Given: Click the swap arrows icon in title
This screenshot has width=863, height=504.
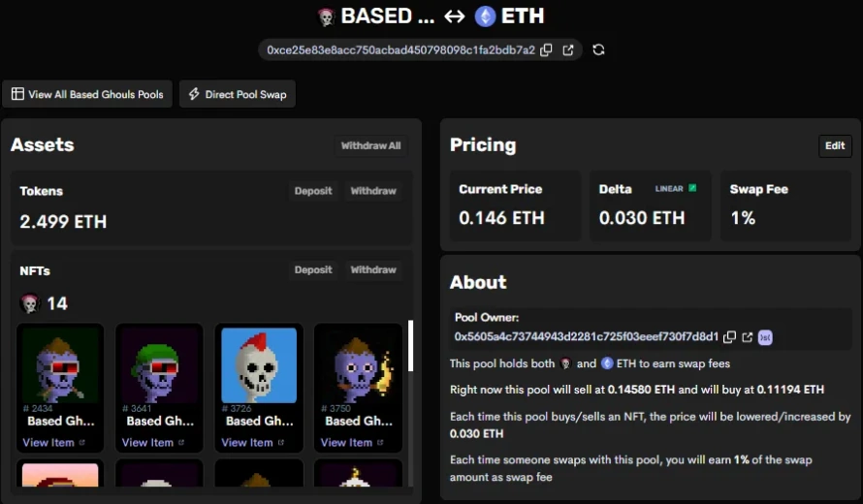Looking at the screenshot, I should pyautogui.click(x=455, y=16).
